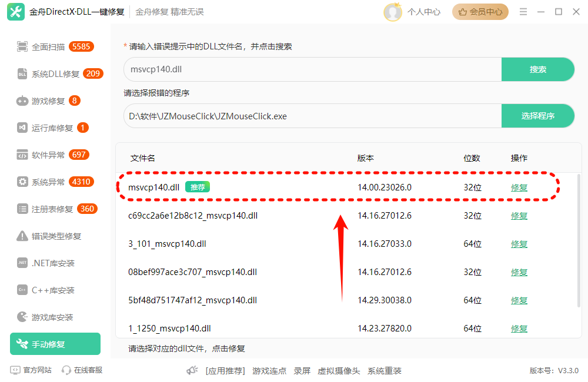Viewport: 588px width, 382px height.
Task: Click the 选择程序 button
Action: tap(538, 116)
